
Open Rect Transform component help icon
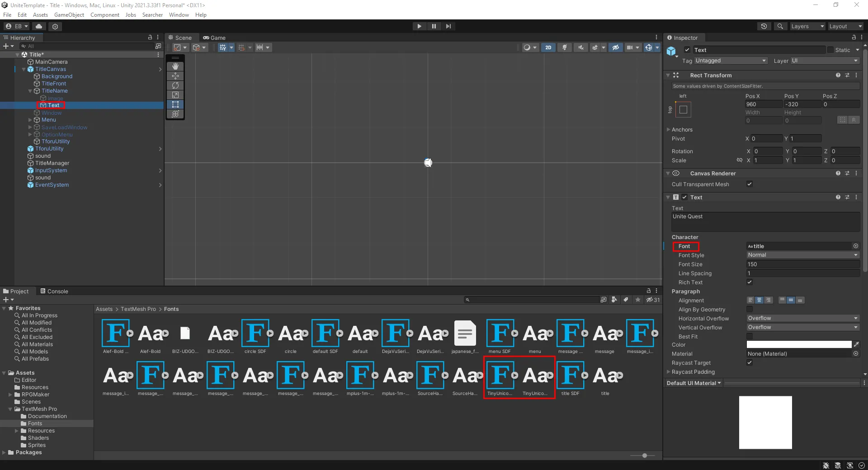coord(838,75)
